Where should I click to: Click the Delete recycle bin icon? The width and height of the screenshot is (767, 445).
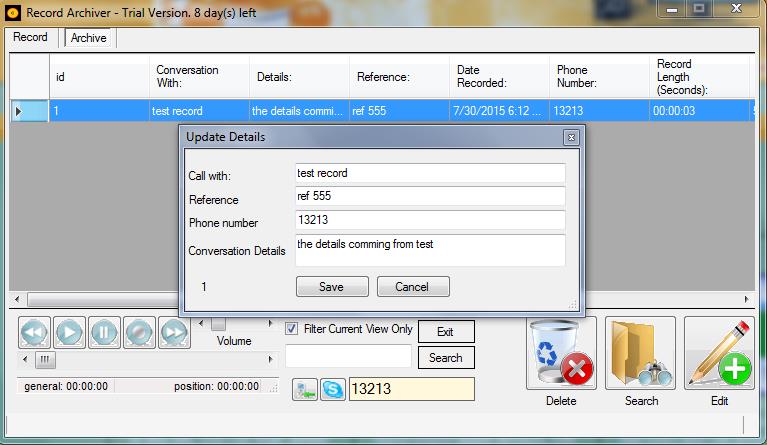click(561, 353)
